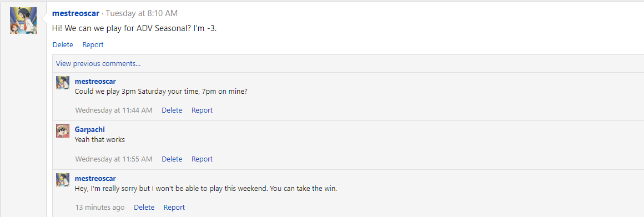Click mestreoscar's avatar beside the sorry comment
The image size is (644, 217).
(62, 180)
